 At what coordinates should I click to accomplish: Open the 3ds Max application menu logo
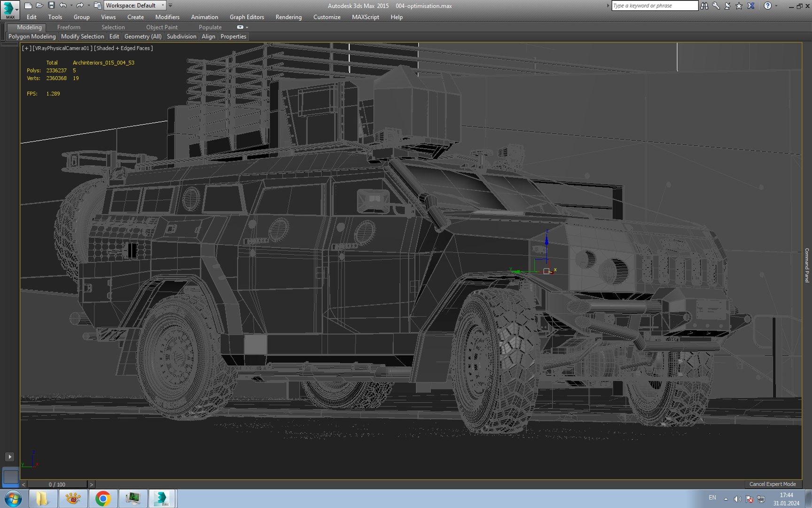(10, 9)
